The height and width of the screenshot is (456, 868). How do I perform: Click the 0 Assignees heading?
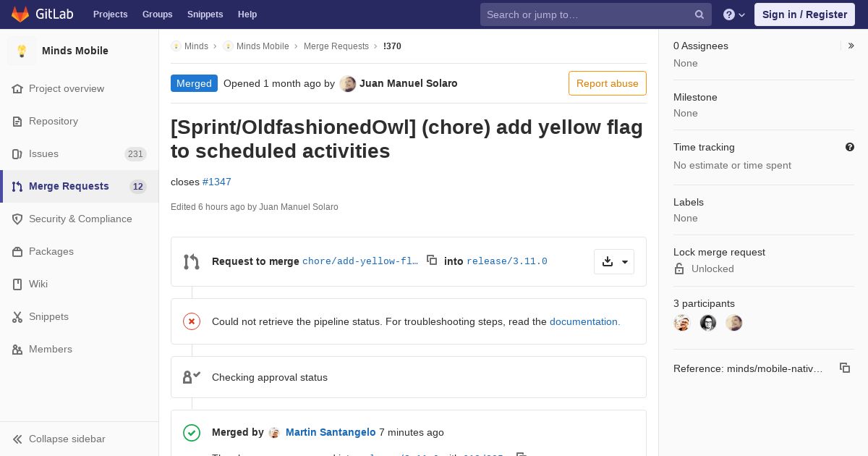pos(701,46)
